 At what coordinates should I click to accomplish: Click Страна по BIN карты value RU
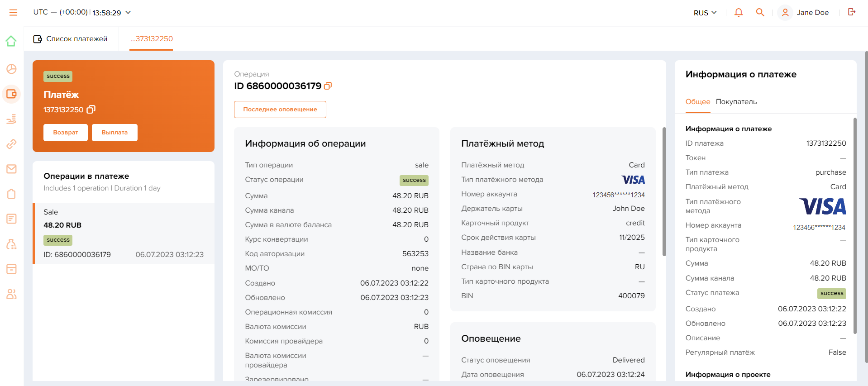point(639,267)
